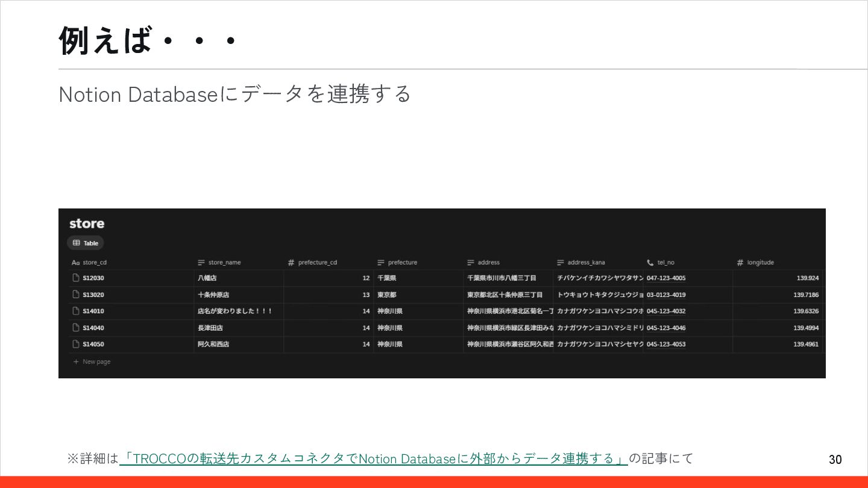Click the plus icon beside New page

[76, 361]
